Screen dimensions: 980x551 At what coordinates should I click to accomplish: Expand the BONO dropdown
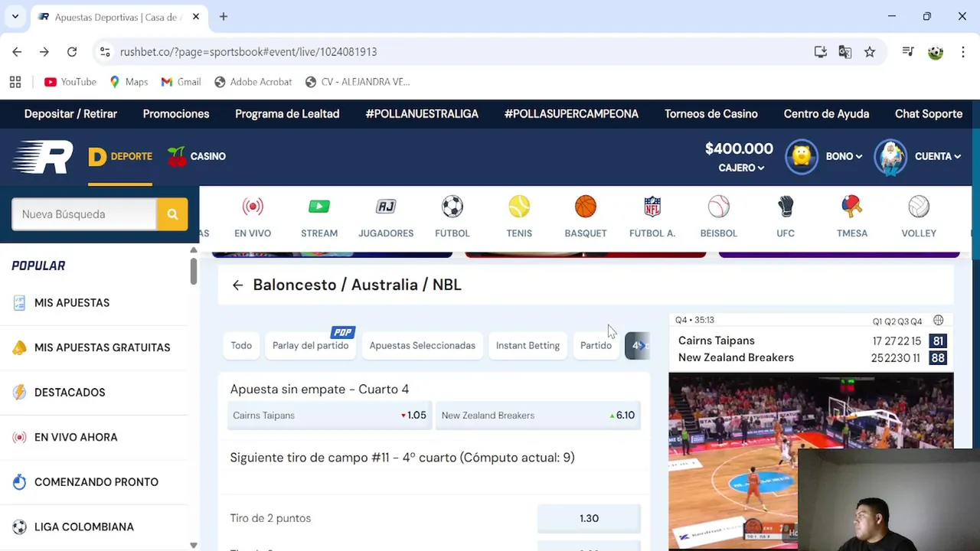844,156
